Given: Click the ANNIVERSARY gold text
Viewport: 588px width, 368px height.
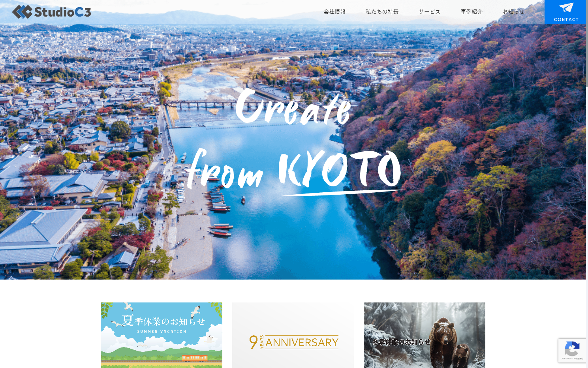Looking at the screenshot, I should (302, 342).
